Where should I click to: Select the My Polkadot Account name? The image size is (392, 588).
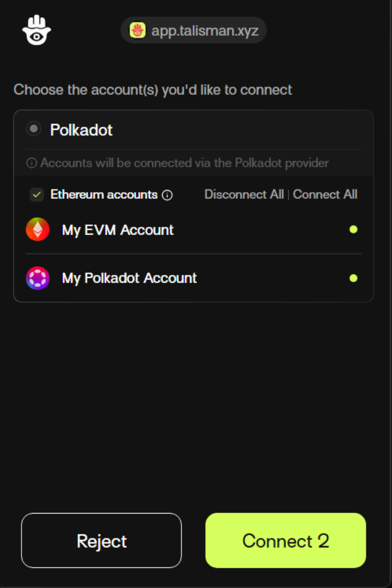point(129,278)
